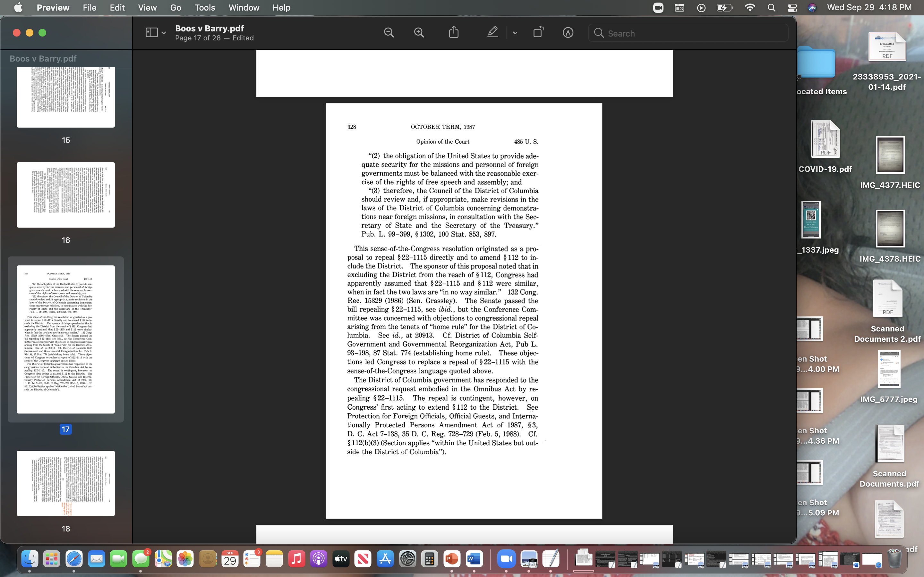Screen dimensions: 924x577
Task: Expand the sidebar view options chevron
Action: coord(164,33)
